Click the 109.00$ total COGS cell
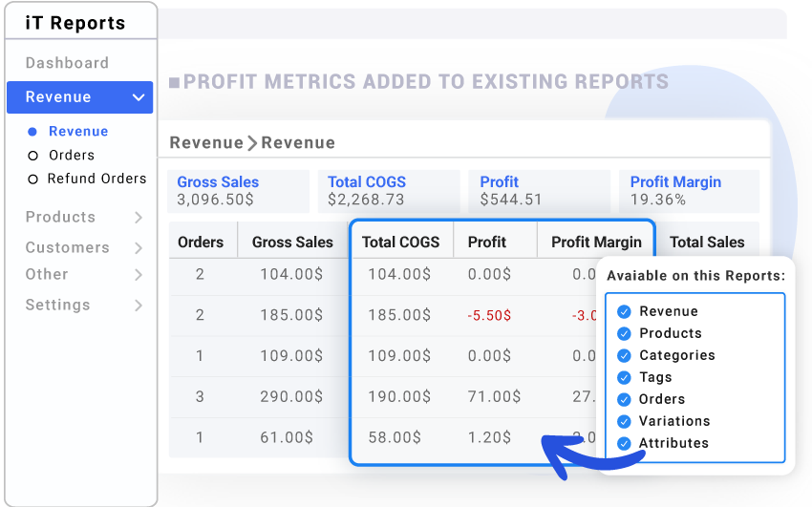The width and height of the screenshot is (812, 507). 399,356
